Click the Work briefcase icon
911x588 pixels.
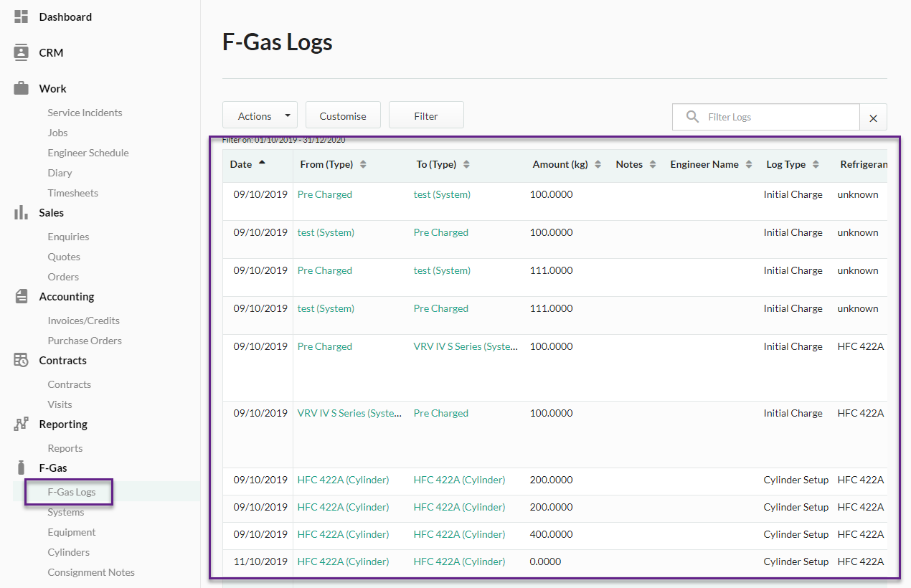(22, 88)
